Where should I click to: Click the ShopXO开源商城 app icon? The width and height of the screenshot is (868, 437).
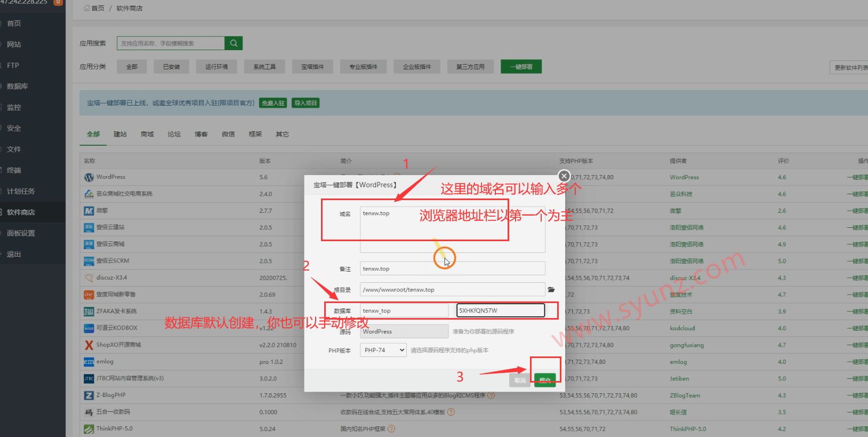tap(89, 345)
